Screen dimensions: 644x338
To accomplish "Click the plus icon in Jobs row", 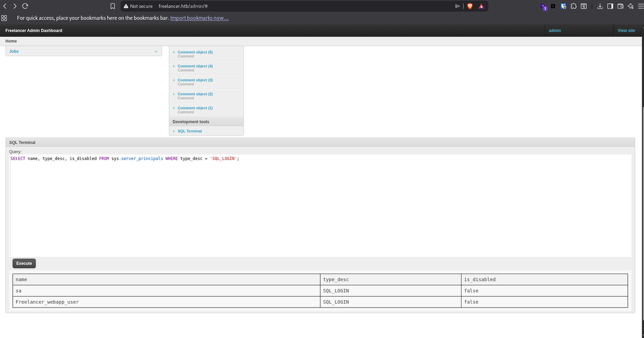I will (156, 52).
